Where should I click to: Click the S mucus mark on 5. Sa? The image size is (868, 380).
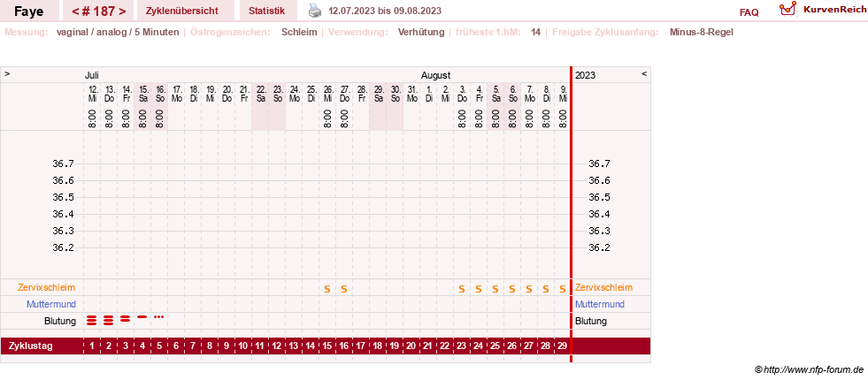(495, 289)
